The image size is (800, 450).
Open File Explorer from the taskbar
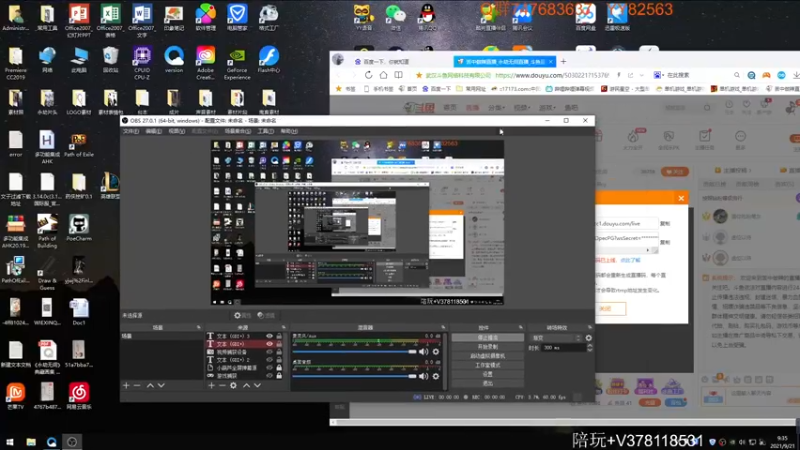click(x=31, y=442)
